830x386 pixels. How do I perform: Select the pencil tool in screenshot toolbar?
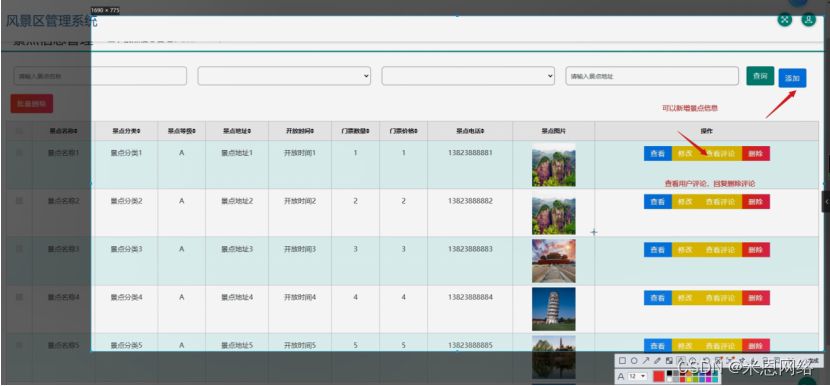(657, 361)
